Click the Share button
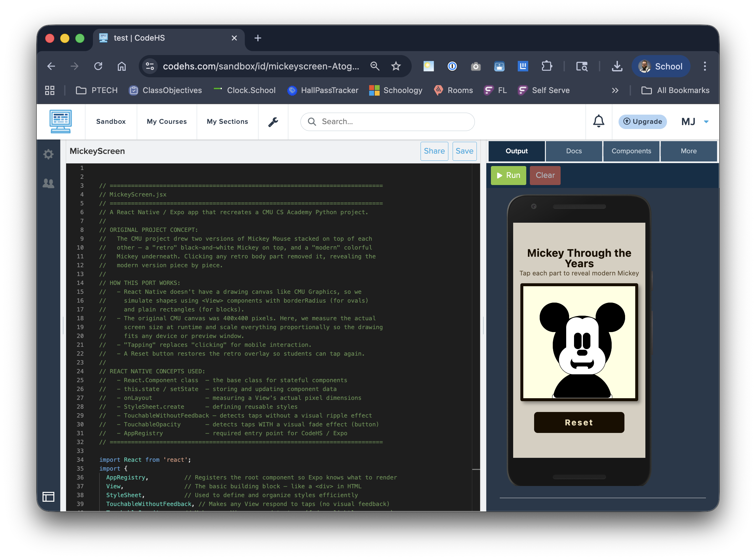Image resolution: width=756 pixels, height=560 pixels. (434, 151)
